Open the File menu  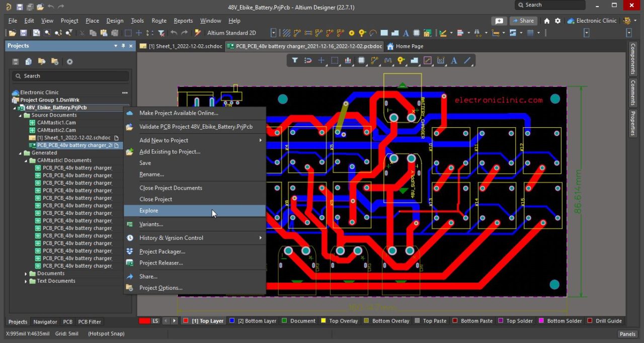[x=13, y=21]
